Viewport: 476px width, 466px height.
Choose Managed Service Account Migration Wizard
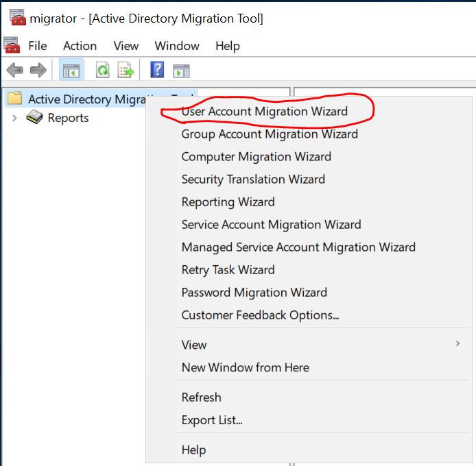pos(298,247)
